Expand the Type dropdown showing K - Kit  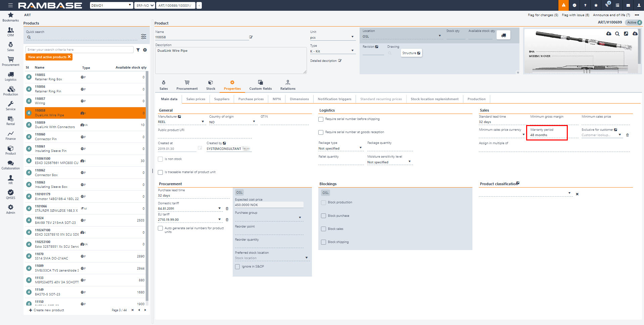tap(352, 51)
